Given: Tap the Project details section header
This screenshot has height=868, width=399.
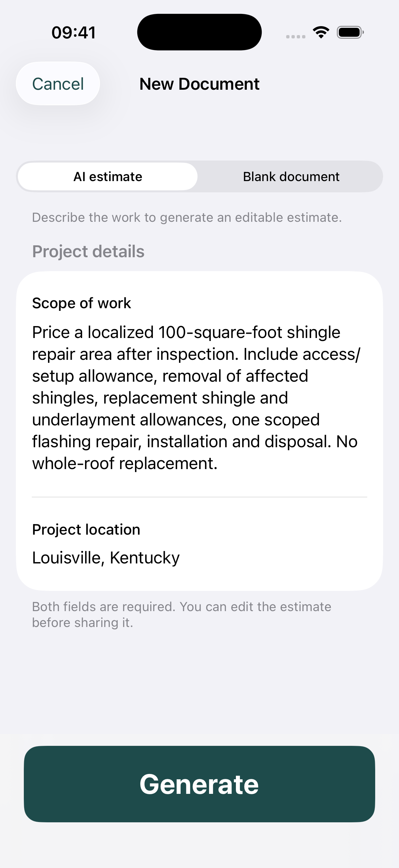Looking at the screenshot, I should point(88,252).
